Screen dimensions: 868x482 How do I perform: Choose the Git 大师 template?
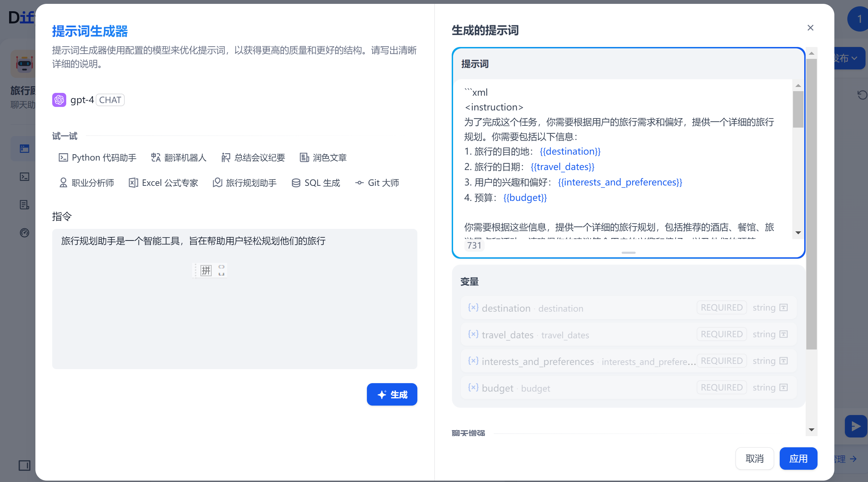[377, 183]
